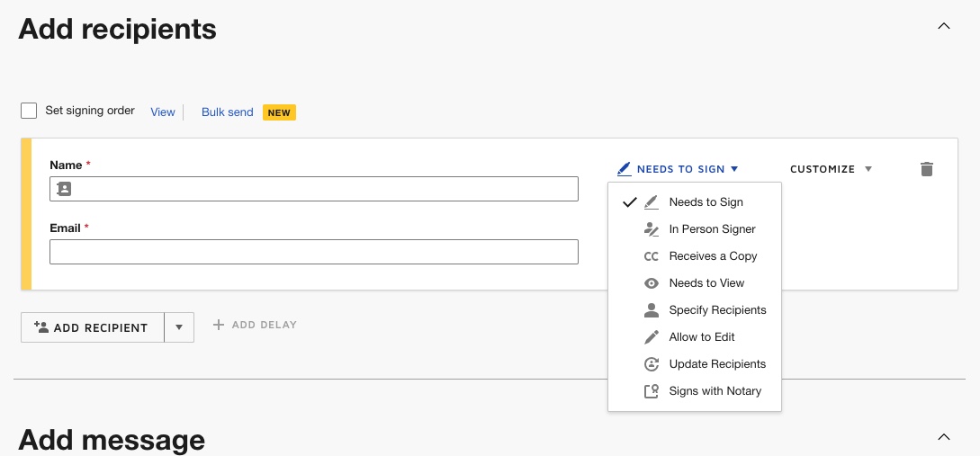Click into the Email input field
980x456 pixels.
click(x=314, y=252)
